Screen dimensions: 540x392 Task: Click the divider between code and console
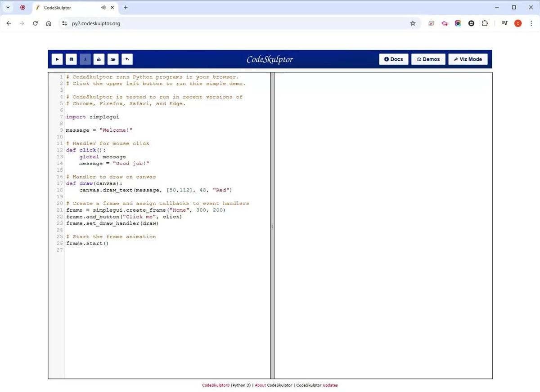pyautogui.click(x=272, y=226)
